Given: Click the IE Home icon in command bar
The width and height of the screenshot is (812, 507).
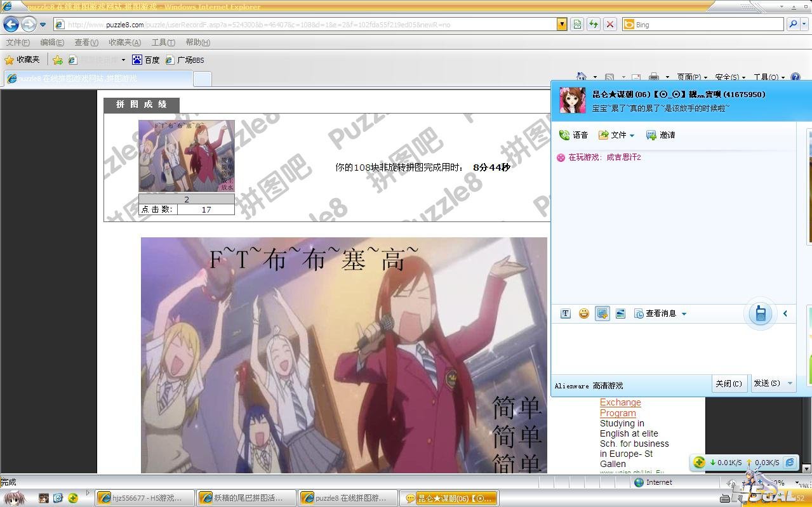Looking at the screenshot, I should pos(582,77).
